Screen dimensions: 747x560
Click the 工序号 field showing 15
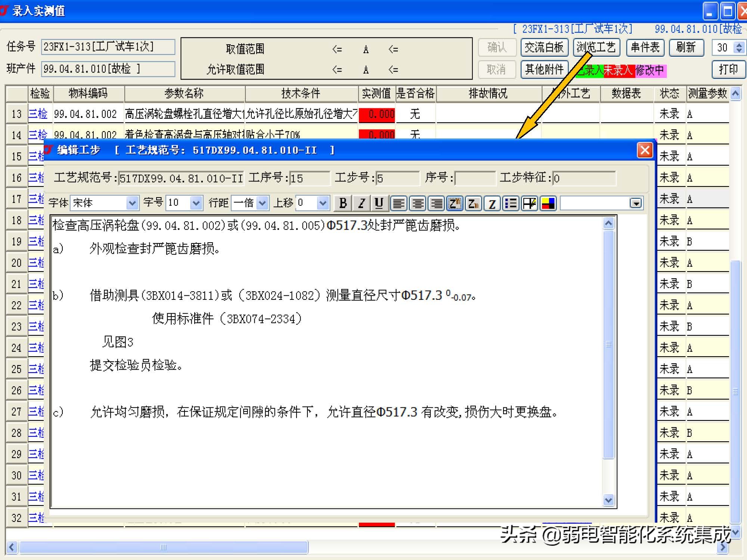point(310,178)
